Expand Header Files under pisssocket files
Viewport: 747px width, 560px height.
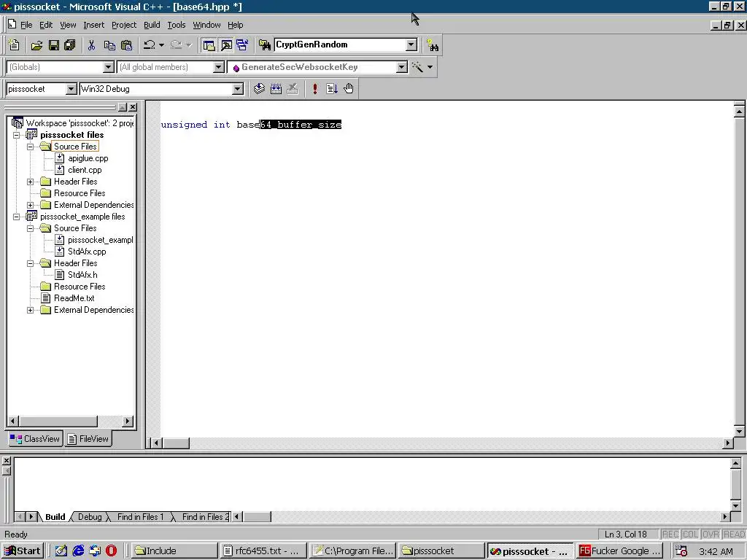(30, 182)
